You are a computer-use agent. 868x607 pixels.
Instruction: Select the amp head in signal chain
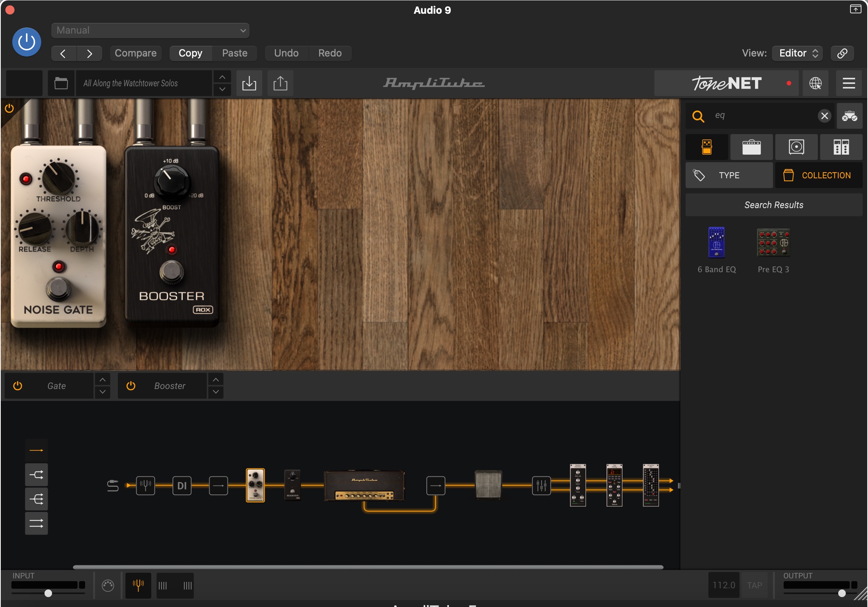364,485
